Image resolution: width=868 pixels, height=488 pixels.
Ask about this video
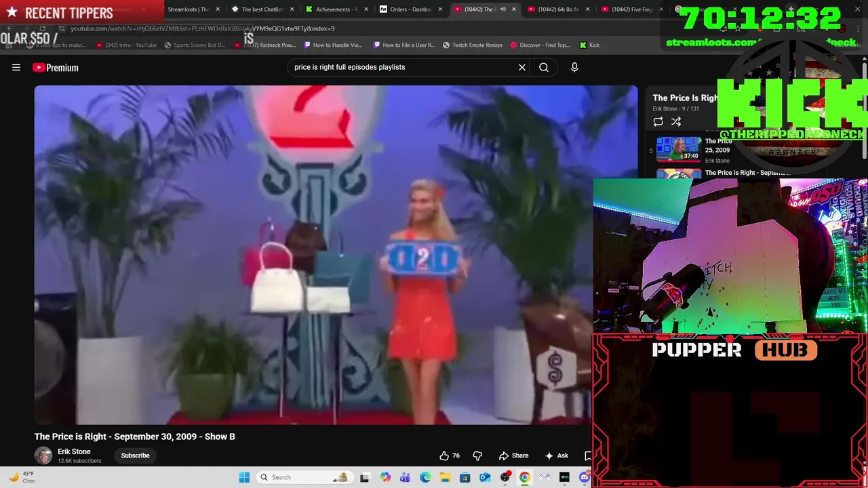point(557,455)
